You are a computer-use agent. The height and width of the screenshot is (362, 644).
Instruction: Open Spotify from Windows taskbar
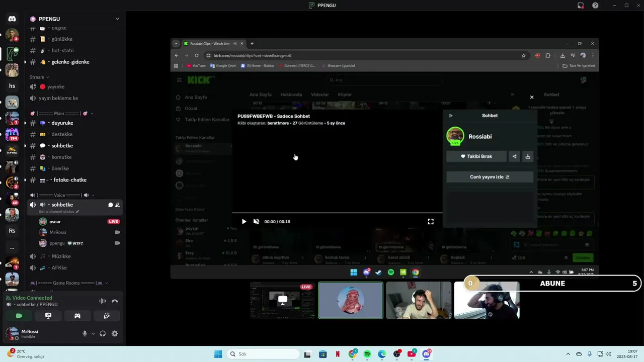(x=367, y=354)
